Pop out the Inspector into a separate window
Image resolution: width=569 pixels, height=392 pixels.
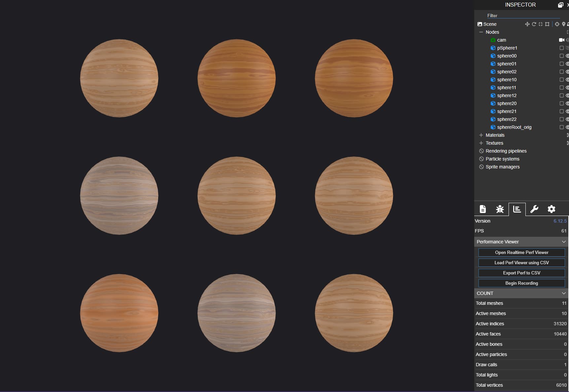[x=560, y=5]
